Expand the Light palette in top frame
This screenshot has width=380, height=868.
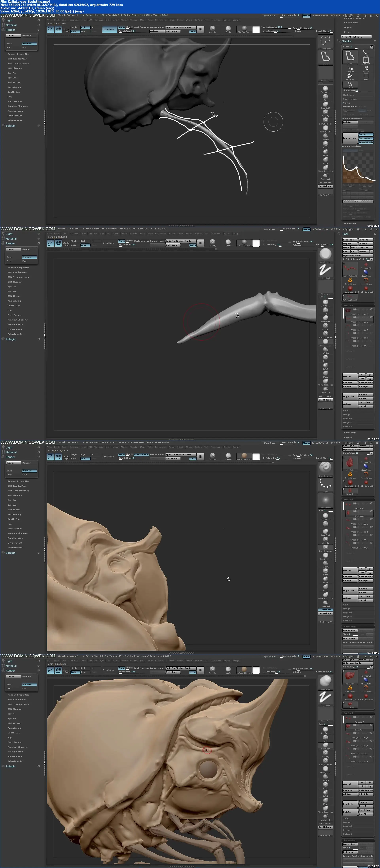[9, 20]
